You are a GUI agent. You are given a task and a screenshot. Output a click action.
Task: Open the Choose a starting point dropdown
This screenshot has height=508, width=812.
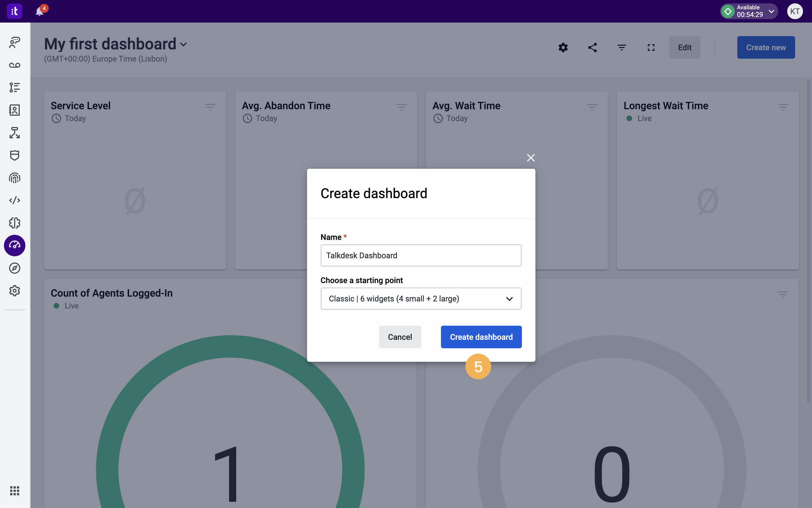pyautogui.click(x=421, y=299)
